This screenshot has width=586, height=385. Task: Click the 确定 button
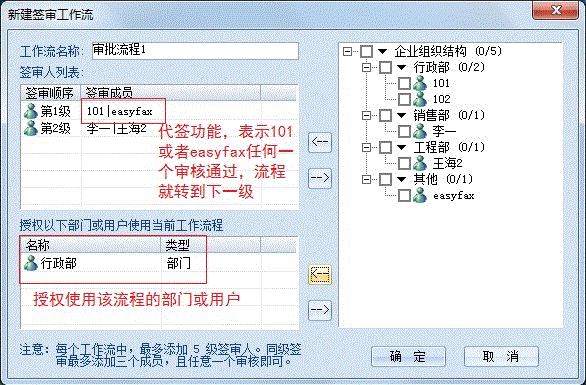point(408,357)
